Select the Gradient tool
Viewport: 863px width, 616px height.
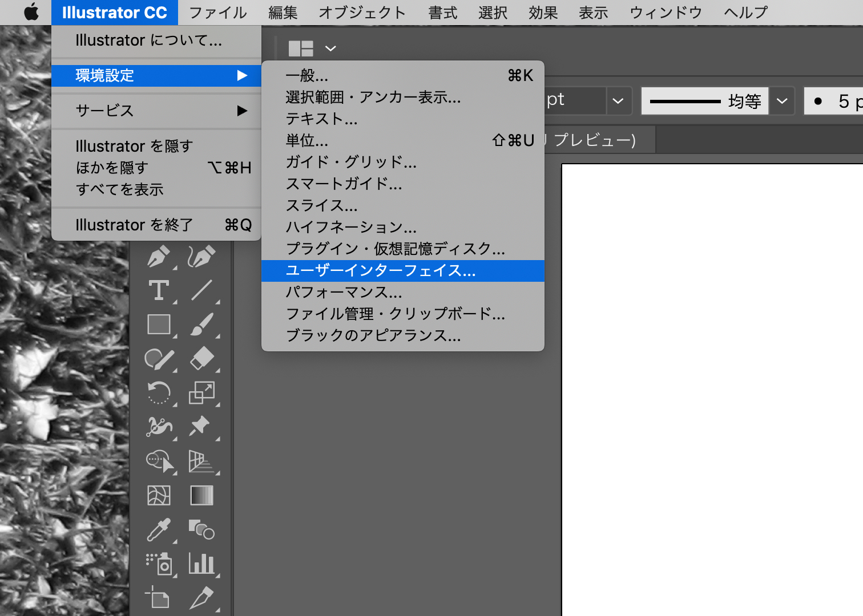click(201, 495)
